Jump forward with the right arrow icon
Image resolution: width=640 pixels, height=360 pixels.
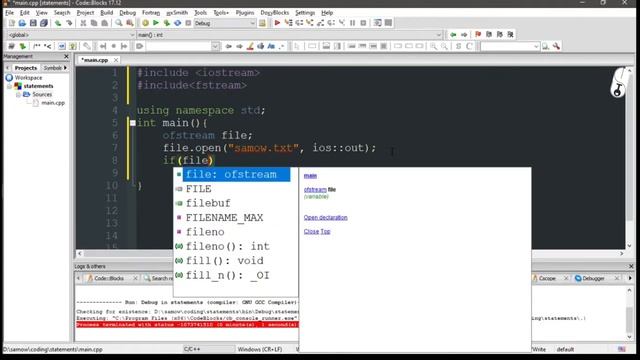pyautogui.click(x=464, y=35)
